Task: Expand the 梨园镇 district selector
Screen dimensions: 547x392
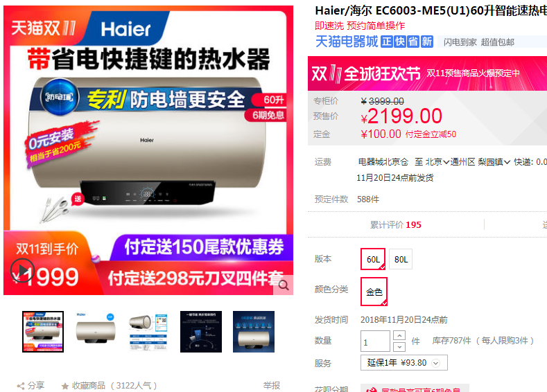Action: [494, 161]
